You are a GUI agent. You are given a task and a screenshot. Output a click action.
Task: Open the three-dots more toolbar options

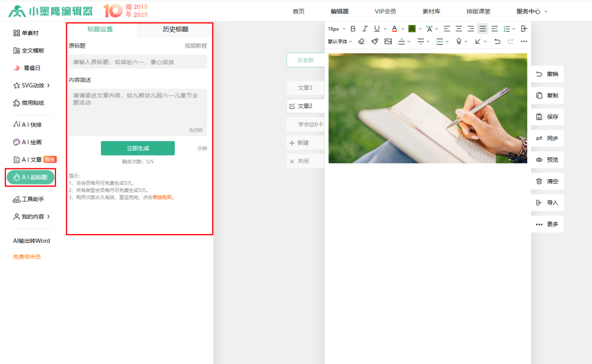524,41
